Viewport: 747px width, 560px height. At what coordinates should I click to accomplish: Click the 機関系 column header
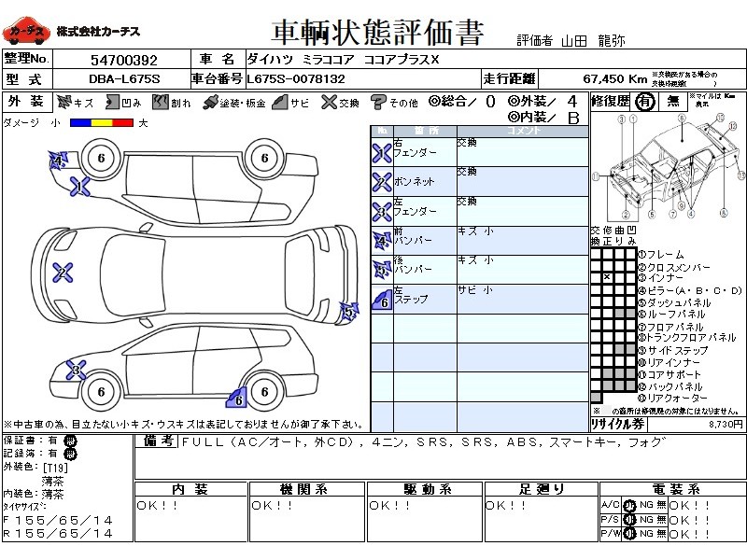306,489
